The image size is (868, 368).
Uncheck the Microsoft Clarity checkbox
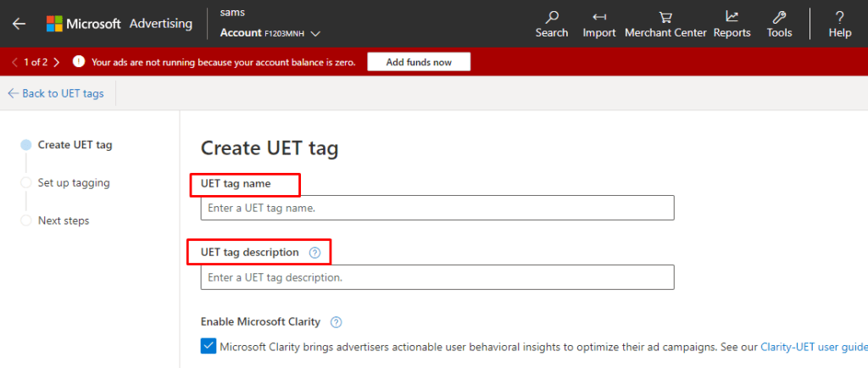[x=209, y=347]
